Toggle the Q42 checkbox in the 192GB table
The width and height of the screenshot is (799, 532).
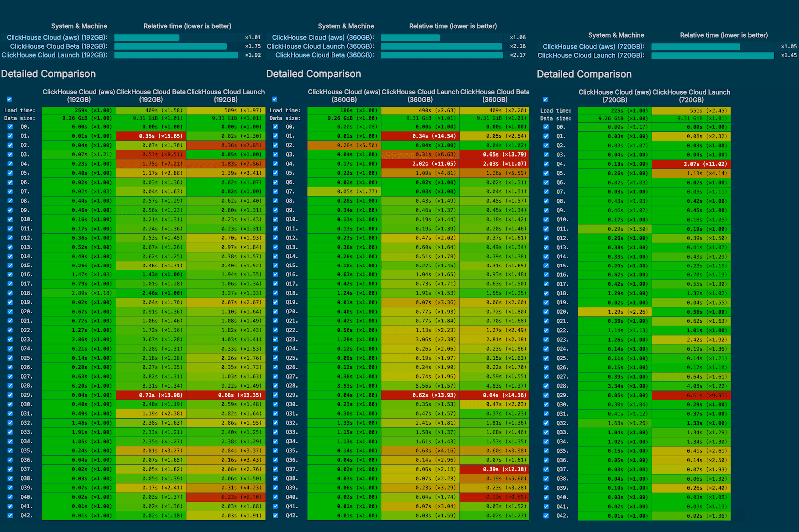pos(10,515)
